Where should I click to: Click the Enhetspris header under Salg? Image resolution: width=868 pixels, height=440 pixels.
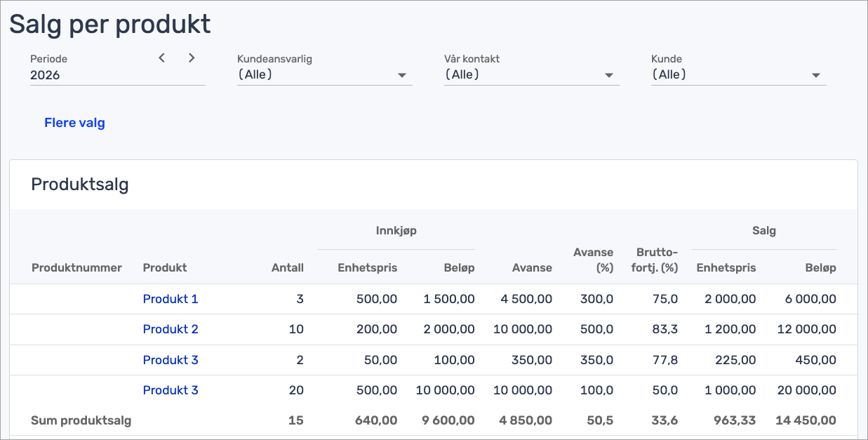726,267
